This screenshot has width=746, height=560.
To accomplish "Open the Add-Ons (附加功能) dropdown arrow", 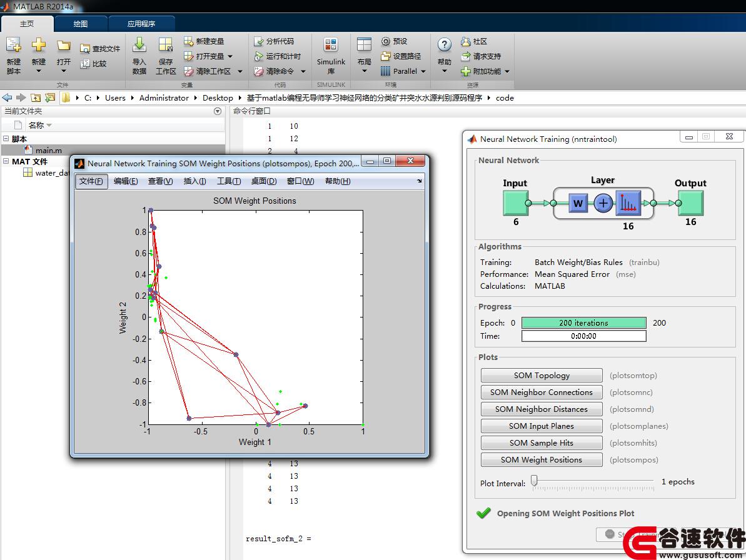I will pos(507,71).
